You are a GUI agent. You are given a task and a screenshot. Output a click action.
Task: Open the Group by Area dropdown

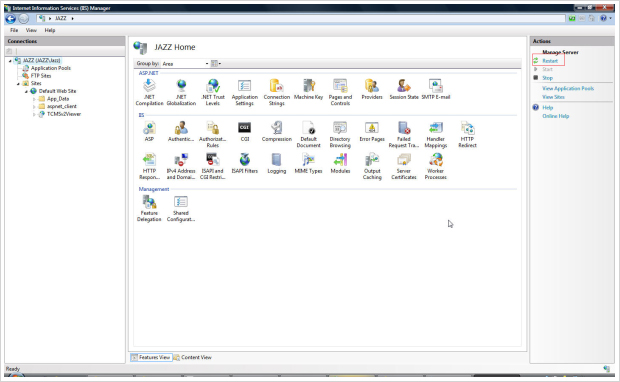click(185, 64)
